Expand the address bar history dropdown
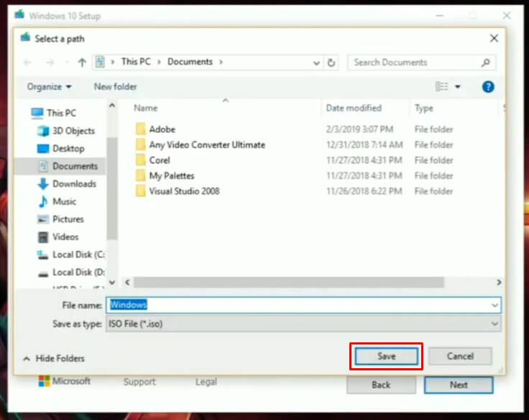 pyautogui.click(x=316, y=63)
